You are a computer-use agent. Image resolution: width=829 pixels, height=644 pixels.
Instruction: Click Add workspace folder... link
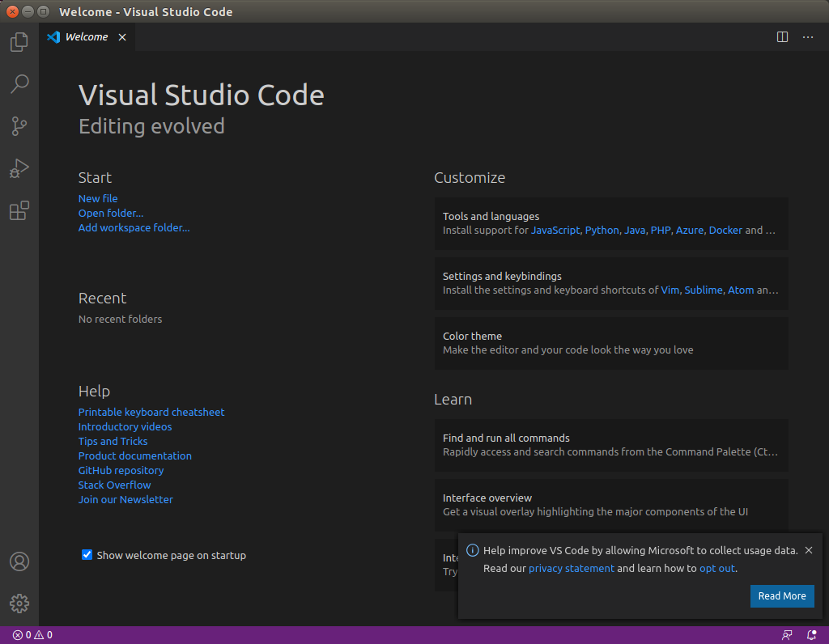point(134,227)
